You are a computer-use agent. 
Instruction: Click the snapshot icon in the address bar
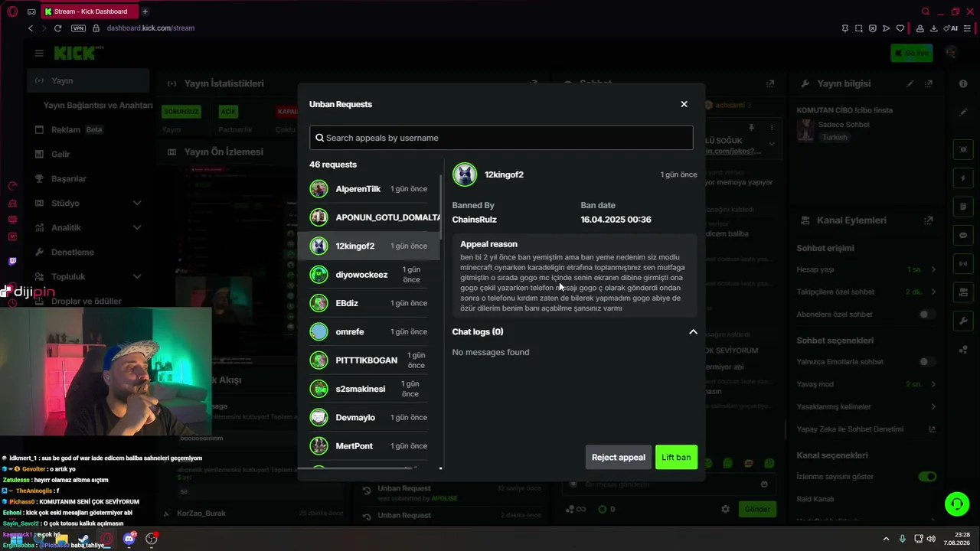coord(859,28)
